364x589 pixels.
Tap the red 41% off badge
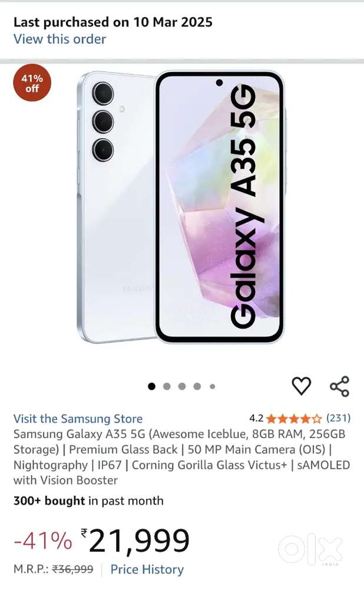(32, 83)
